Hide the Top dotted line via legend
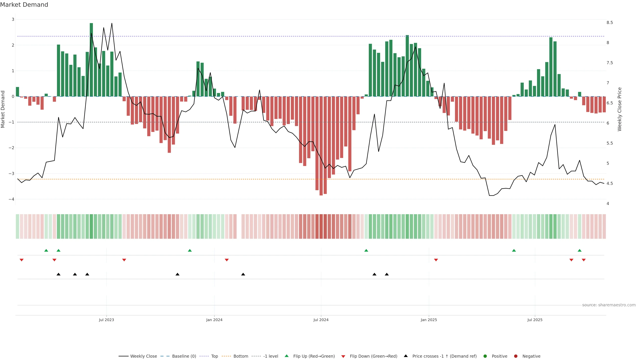 [214, 356]
